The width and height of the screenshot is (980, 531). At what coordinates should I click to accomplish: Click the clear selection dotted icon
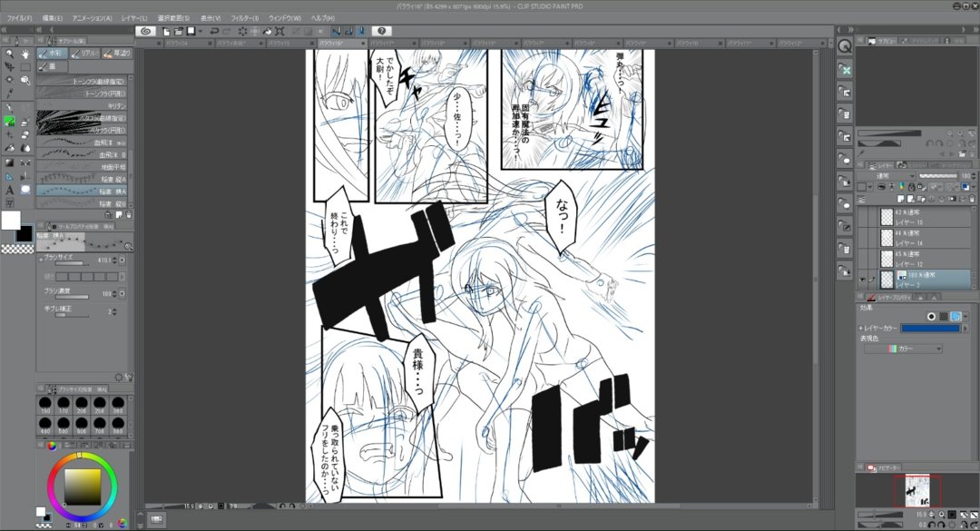pos(243,31)
